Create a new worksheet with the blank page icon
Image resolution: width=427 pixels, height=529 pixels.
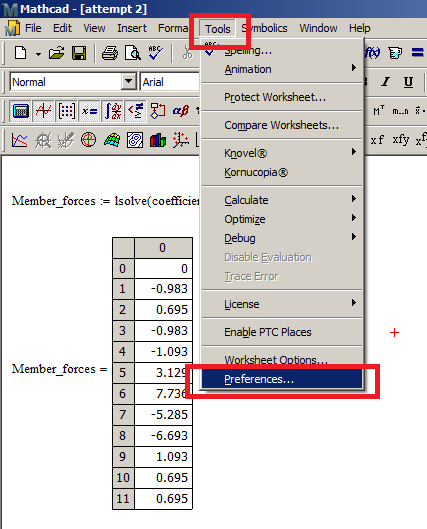click(x=21, y=53)
